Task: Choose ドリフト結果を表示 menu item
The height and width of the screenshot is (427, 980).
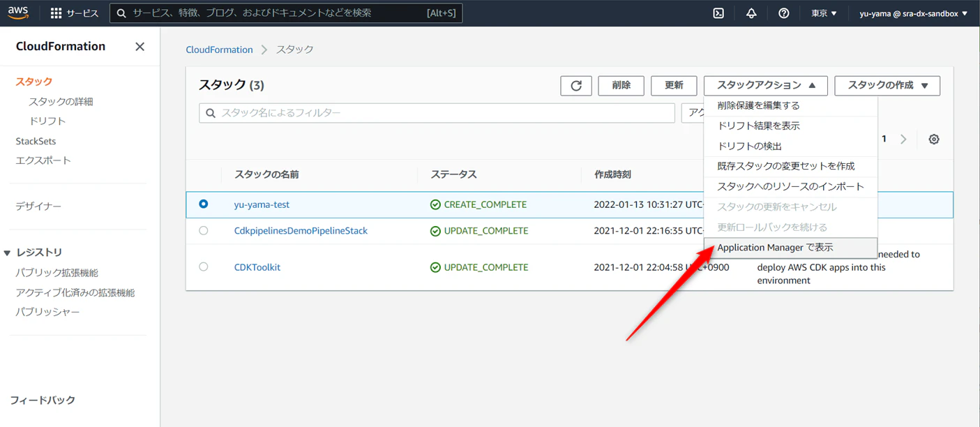Action: coord(790,126)
